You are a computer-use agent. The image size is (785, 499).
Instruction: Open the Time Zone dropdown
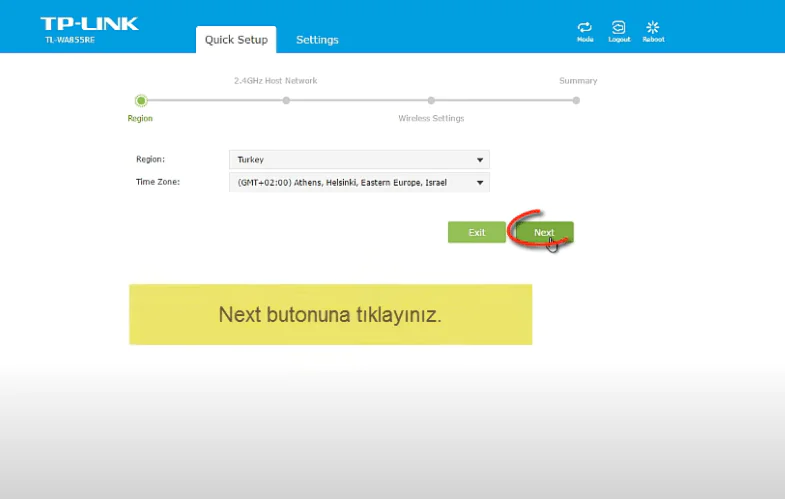coord(359,182)
